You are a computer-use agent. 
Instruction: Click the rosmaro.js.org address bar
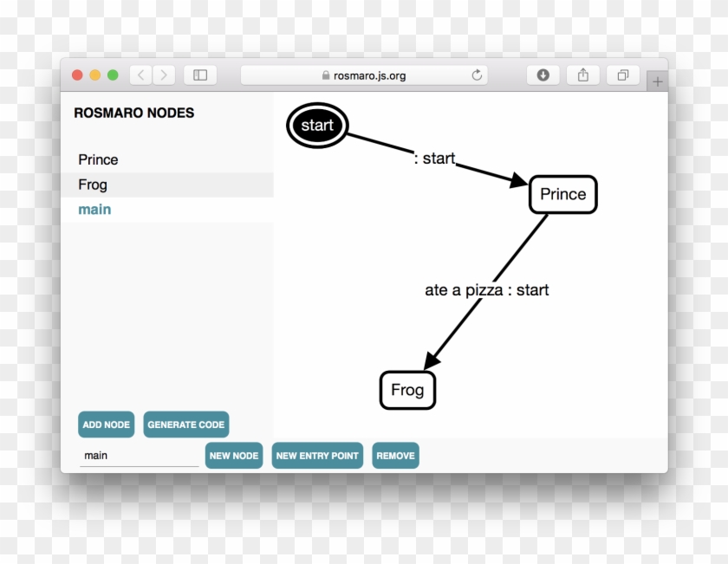[364, 75]
